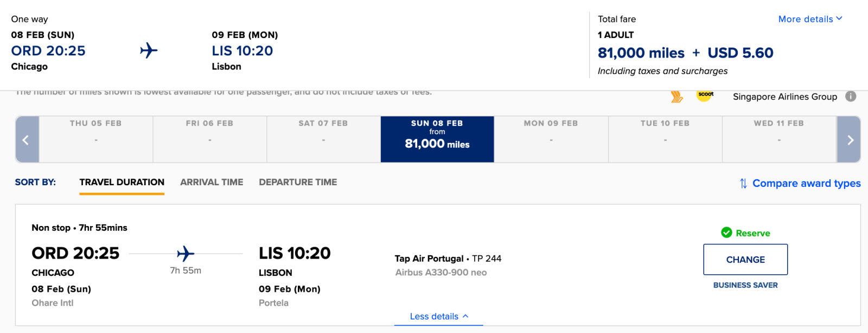Choose Sat 07 Feb in date strip
Viewport: 868px width, 333px height.
tap(323, 139)
